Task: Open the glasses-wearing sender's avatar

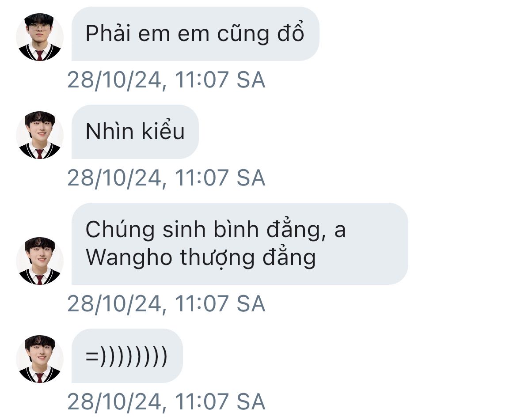Action: point(40,37)
